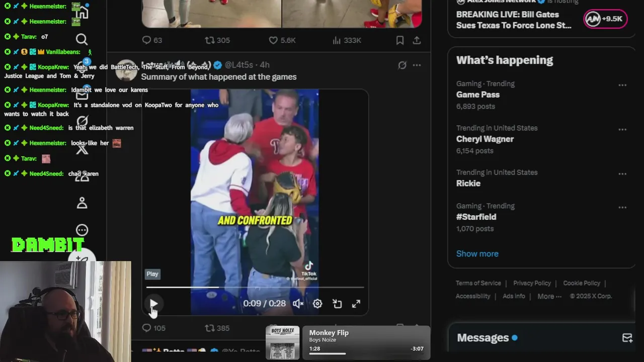This screenshot has width=644, height=362.
Task: Open options for Cheryl Wagner trend
Action: tap(622, 129)
